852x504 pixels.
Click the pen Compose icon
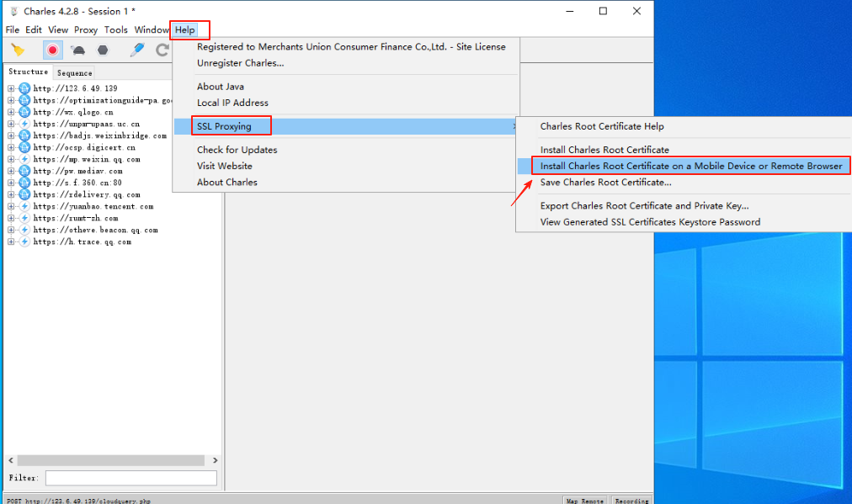[x=137, y=50]
